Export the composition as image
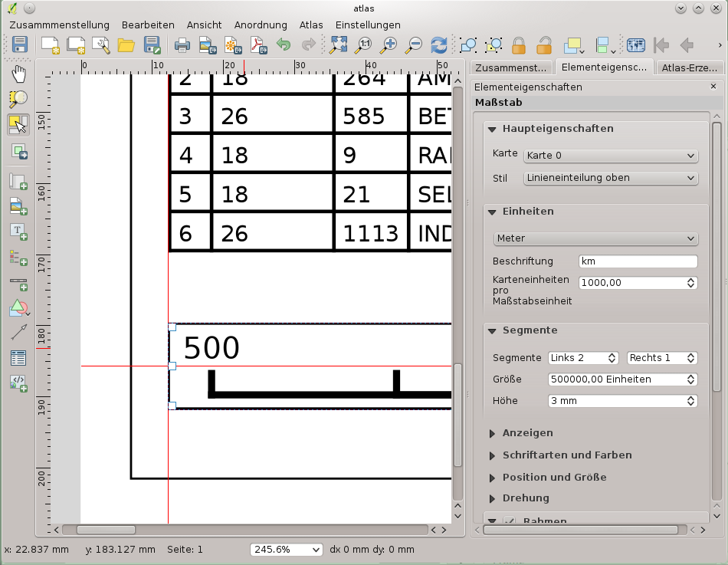 pyautogui.click(x=208, y=45)
